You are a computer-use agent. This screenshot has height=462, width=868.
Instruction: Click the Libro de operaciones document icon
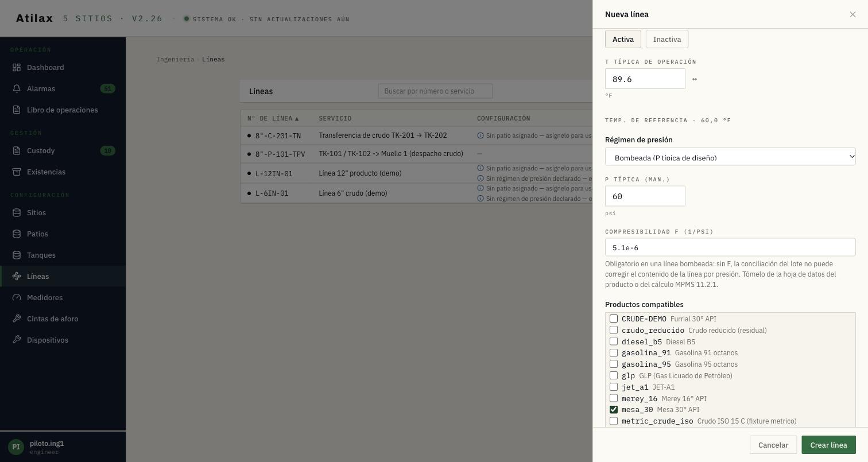click(x=17, y=110)
